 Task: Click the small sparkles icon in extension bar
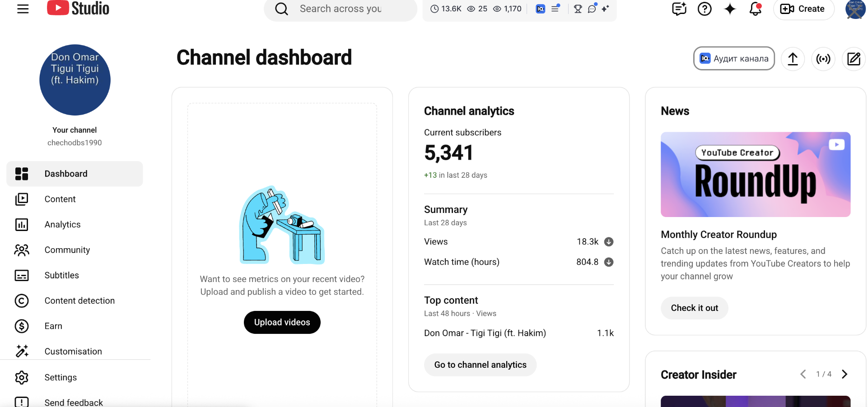605,9
